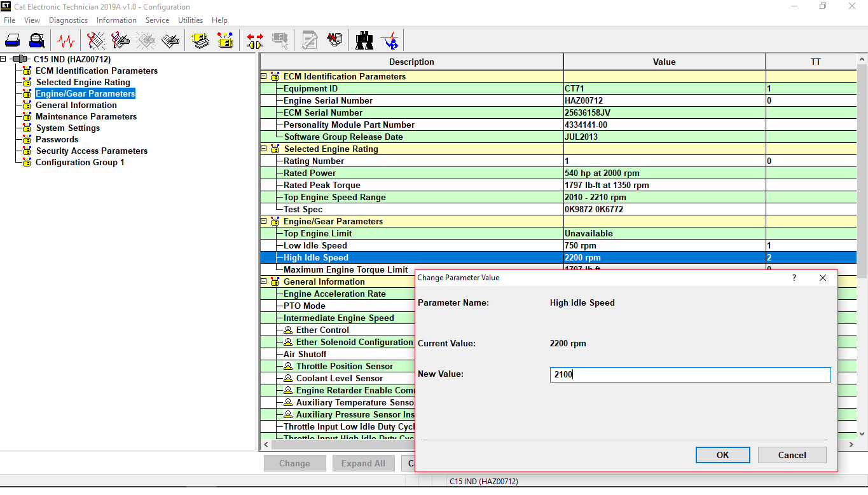Image resolution: width=868 pixels, height=495 pixels.
Task: Click the person icon beside Throttle Position Sensor
Action: [x=288, y=367]
